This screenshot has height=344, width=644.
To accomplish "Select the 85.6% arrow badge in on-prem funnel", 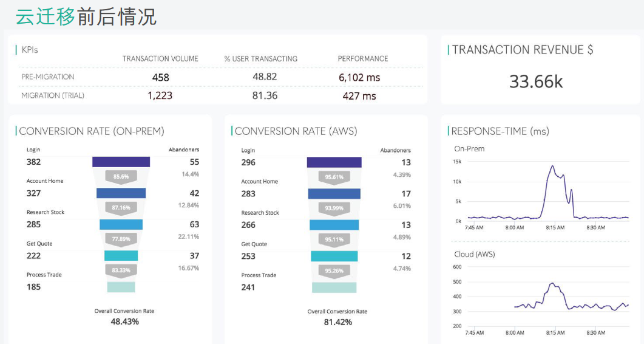I will 121,176.
